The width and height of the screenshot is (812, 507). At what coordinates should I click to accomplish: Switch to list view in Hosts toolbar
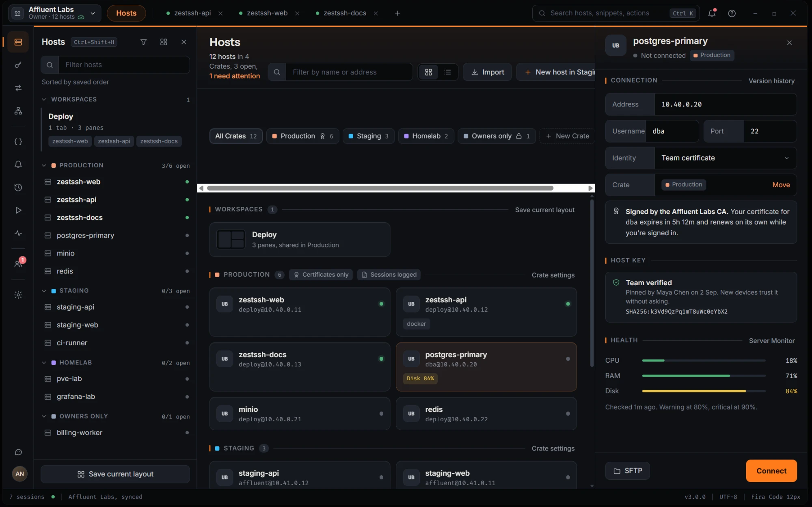pos(448,72)
